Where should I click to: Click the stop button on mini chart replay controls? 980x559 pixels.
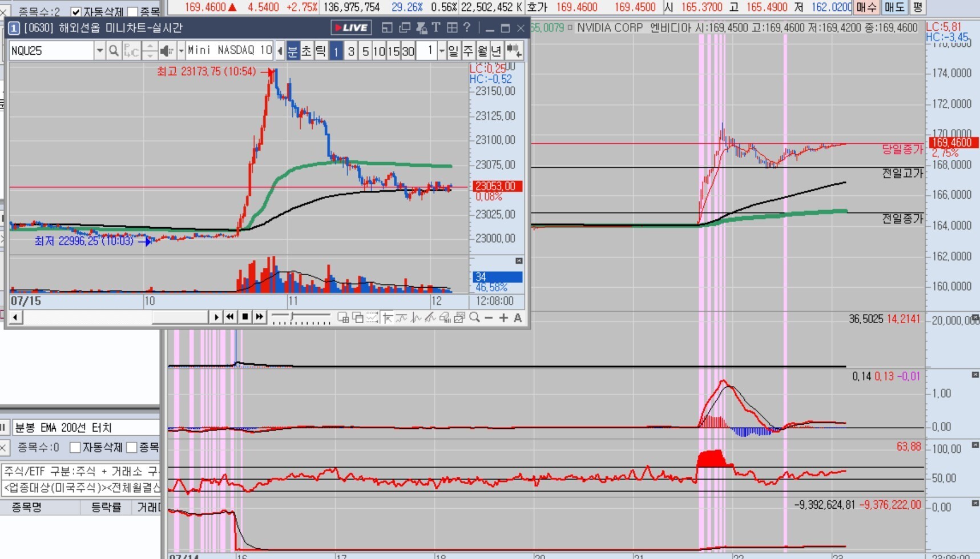tap(245, 317)
